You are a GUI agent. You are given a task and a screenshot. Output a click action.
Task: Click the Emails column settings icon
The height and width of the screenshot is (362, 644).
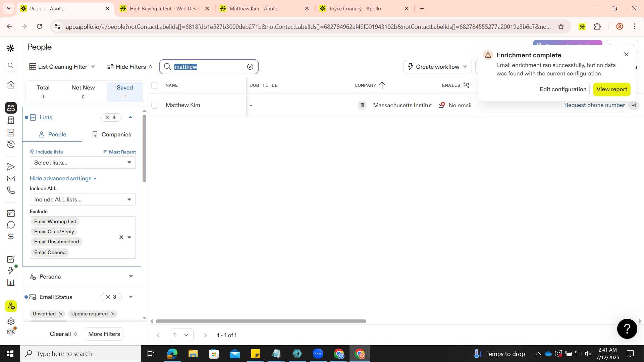pyautogui.click(x=466, y=85)
